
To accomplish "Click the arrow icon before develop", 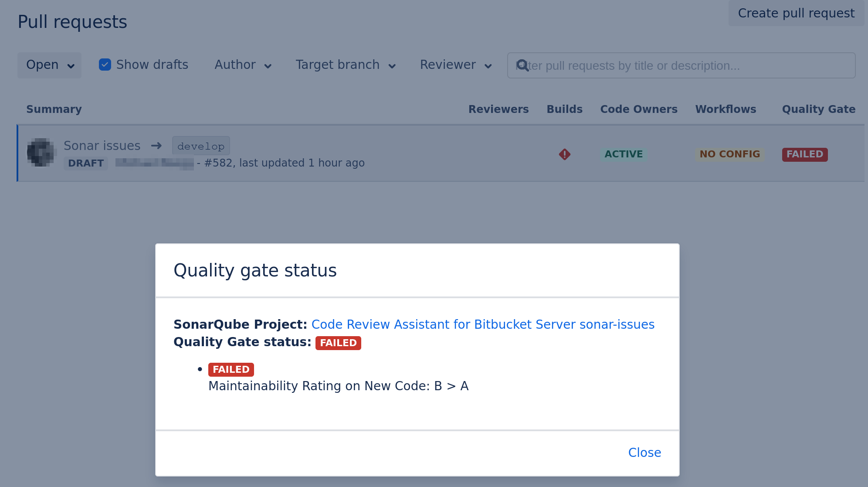I will 156,146.
